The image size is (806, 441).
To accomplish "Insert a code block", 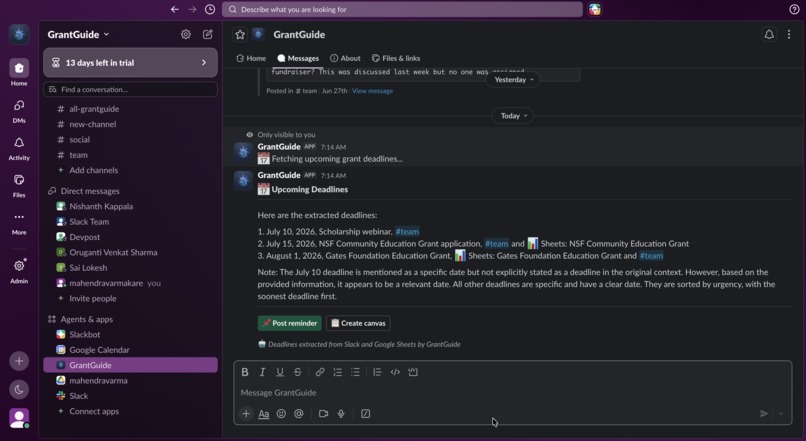I will coord(413,372).
